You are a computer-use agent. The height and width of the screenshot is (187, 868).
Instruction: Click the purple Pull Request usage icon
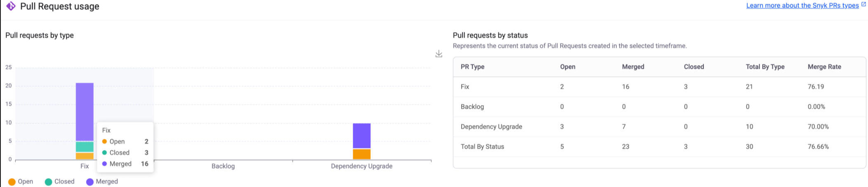11,6
